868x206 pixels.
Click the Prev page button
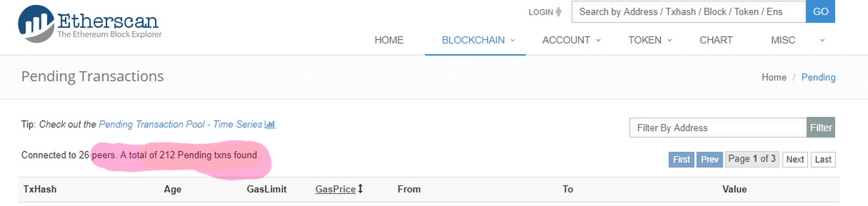coord(709,159)
